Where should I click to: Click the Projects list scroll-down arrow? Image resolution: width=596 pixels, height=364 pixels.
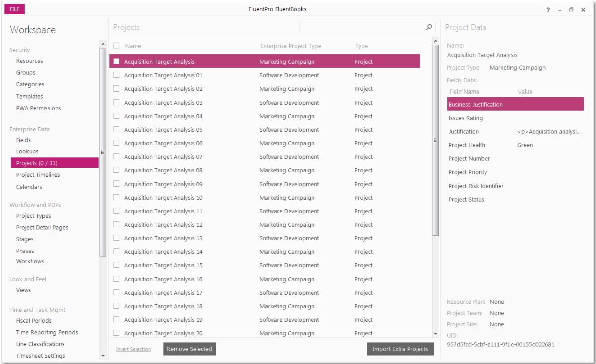tap(435, 334)
